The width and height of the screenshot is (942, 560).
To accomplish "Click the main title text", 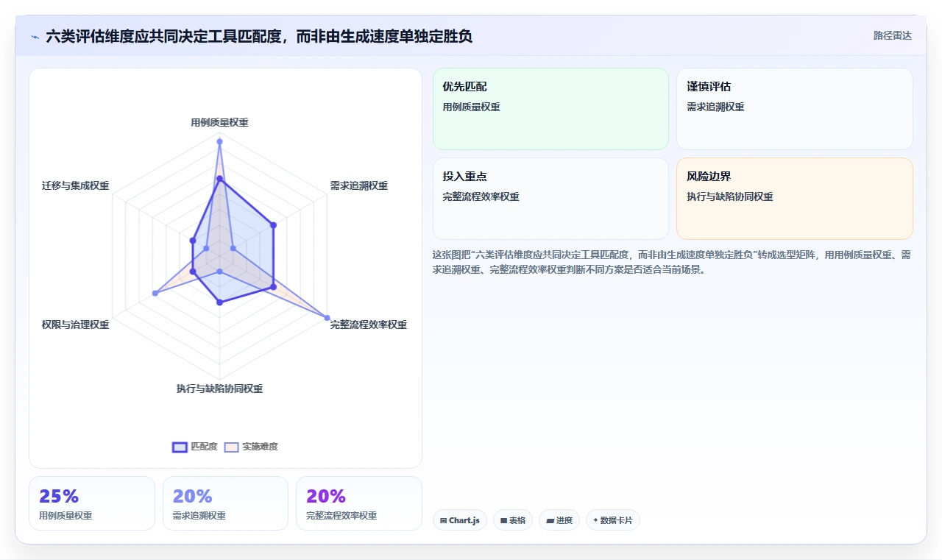I will pyautogui.click(x=259, y=36).
